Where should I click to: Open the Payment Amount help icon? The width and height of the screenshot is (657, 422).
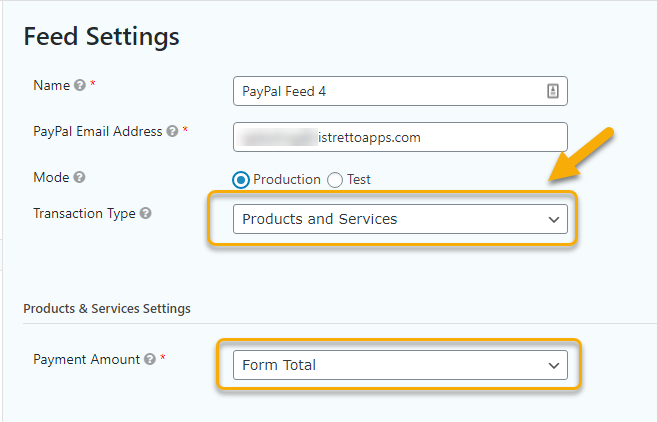tap(150, 359)
